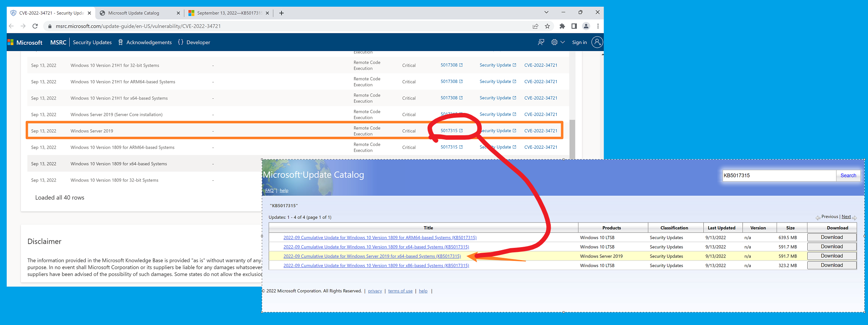The height and width of the screenshot is (325, 868).
Task: Click the share page icon in address bar
Action: (535, 26)
